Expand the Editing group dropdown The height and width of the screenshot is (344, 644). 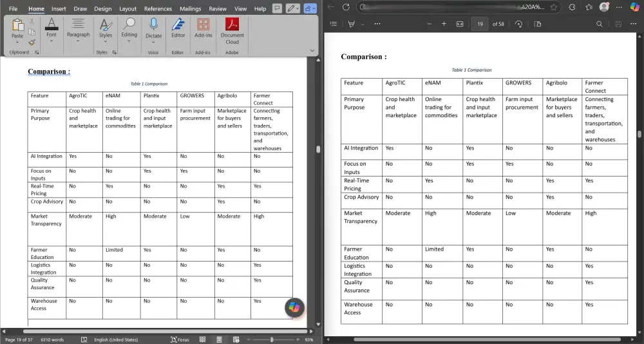coord(129,41)
